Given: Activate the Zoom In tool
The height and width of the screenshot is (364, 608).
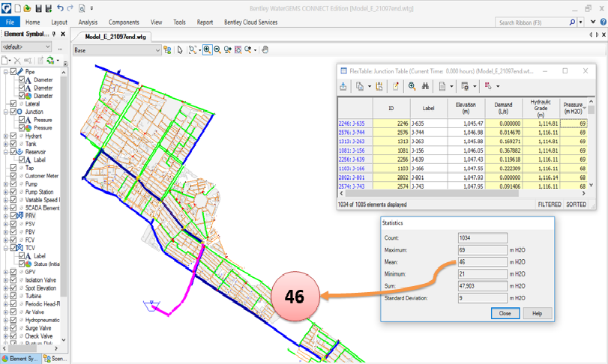Looking at the screenshot, I should coord(208,50).
